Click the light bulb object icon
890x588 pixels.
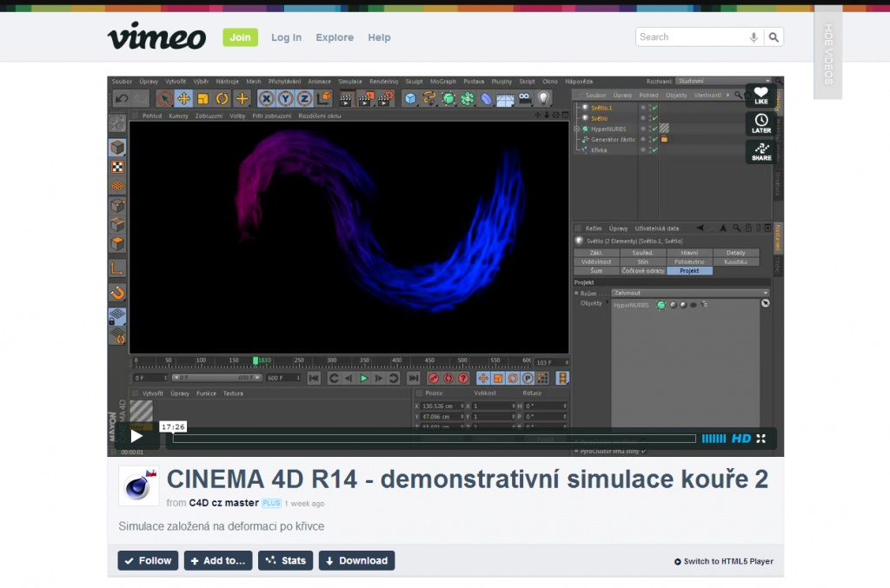click(543, 99)
